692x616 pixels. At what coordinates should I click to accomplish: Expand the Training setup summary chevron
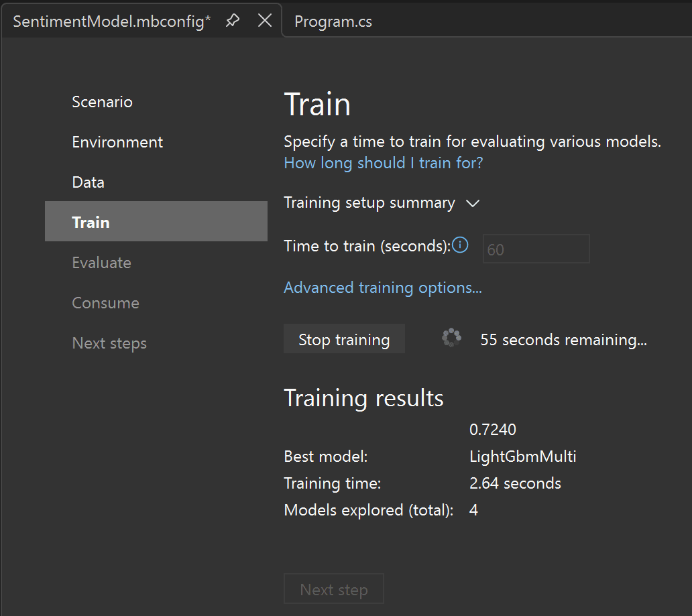(x=473, y=204)
